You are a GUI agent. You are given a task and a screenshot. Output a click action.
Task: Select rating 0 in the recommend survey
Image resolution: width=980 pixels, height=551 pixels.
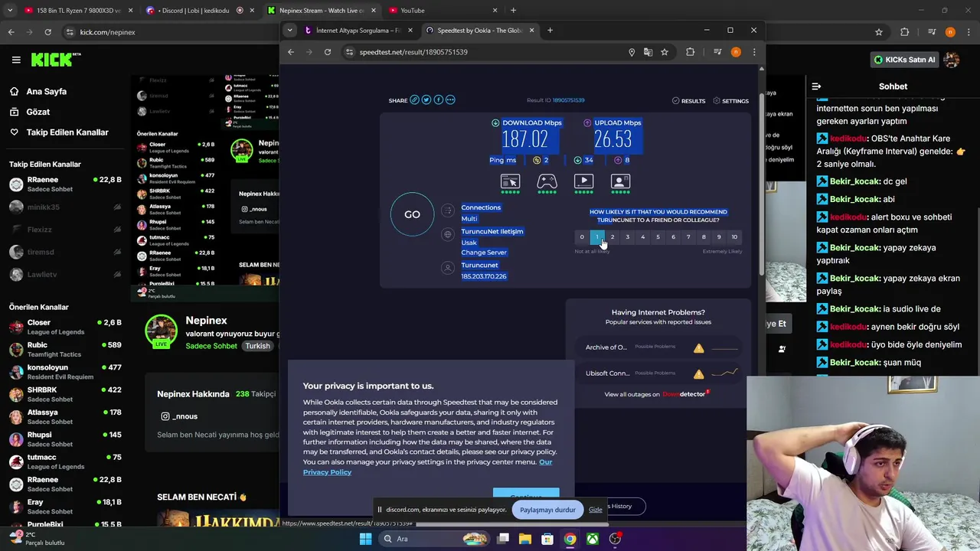582,237
